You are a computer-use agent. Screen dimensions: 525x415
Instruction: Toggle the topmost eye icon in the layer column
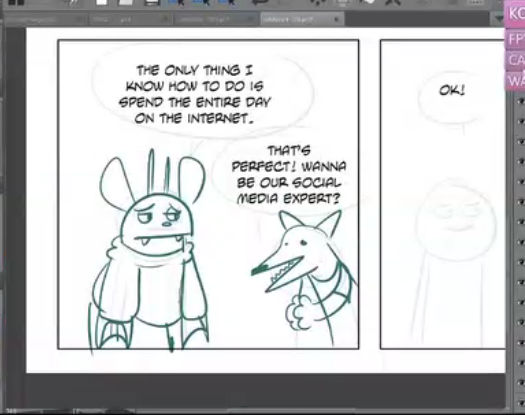521,101
